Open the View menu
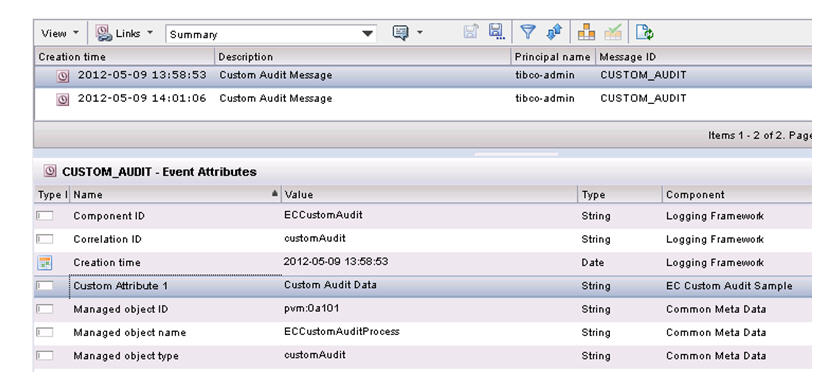 tap(60, 33)
